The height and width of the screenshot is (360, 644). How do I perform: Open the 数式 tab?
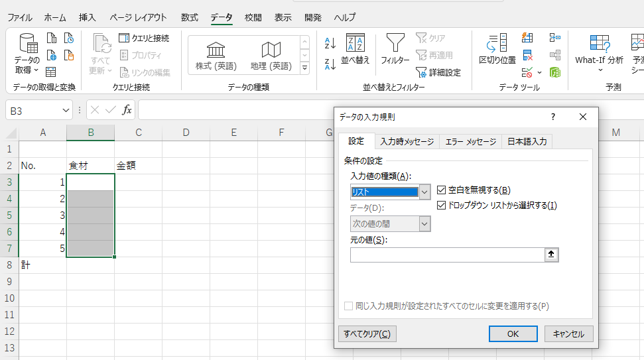coord(189,17)
